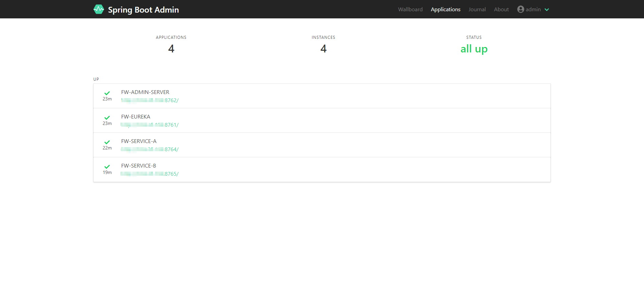Image resolution: width=644 pixels, height=301 pixels.
Task: Switch to the Applications tab
Action: tap(445, 9)
